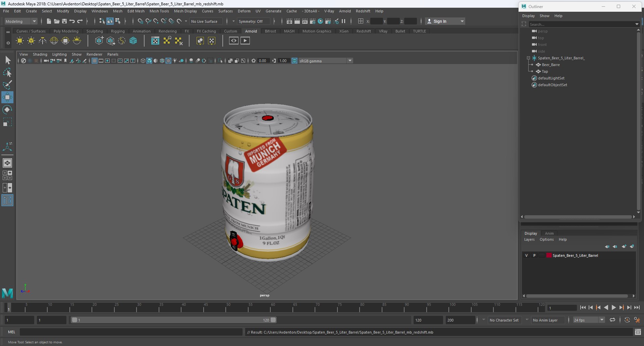Toggle sRGB gamma color management icon
The height and width of the screenshot is (346, 644).
tap(294, 61)
